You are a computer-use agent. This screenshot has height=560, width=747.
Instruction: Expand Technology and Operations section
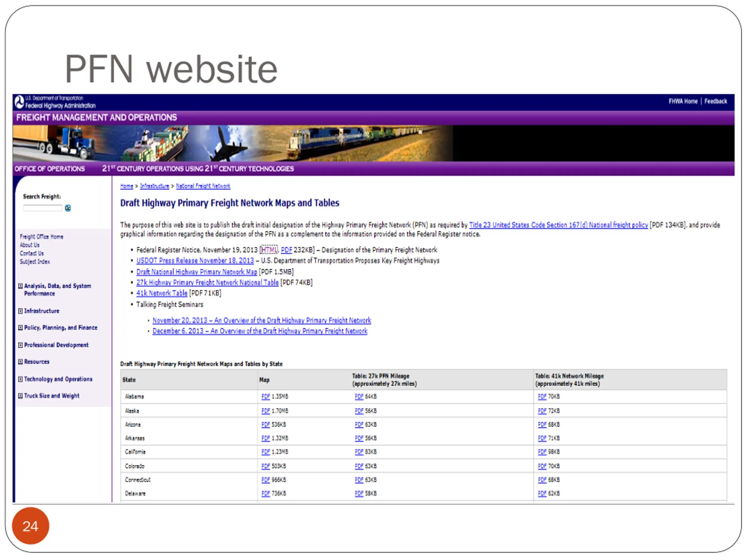[x=20, y=379]
